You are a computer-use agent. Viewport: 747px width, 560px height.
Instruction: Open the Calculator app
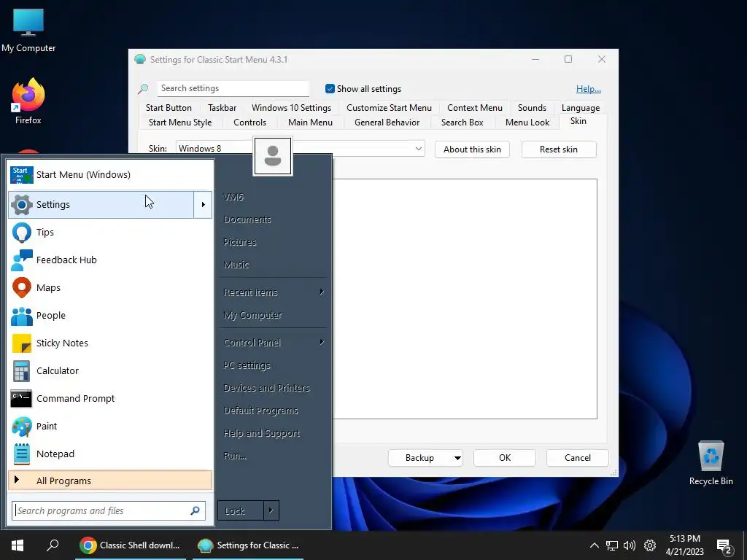[110, 370]
